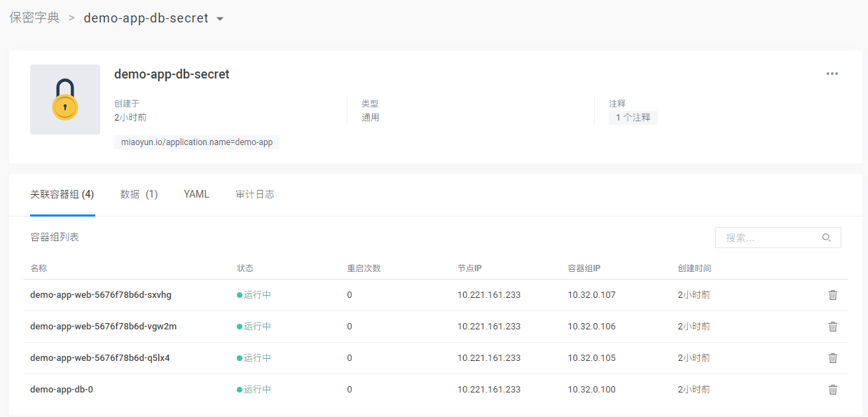Click the 1 个注释 annotation badge
This screenshot has height=417, width=868.
633,118
